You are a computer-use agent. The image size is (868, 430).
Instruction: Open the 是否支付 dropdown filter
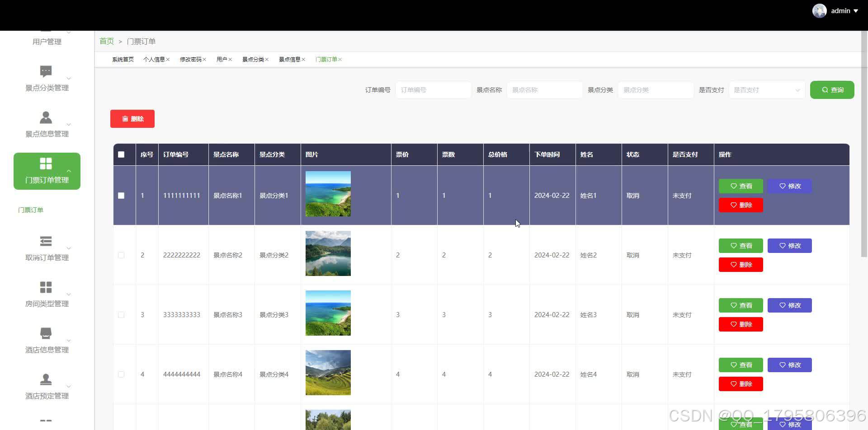tap(767, 90)
